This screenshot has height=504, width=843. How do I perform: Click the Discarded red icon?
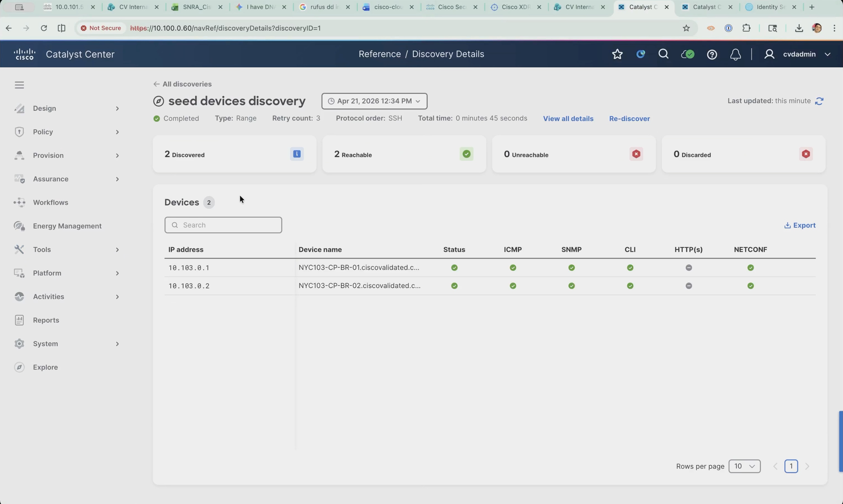[806, 154]
